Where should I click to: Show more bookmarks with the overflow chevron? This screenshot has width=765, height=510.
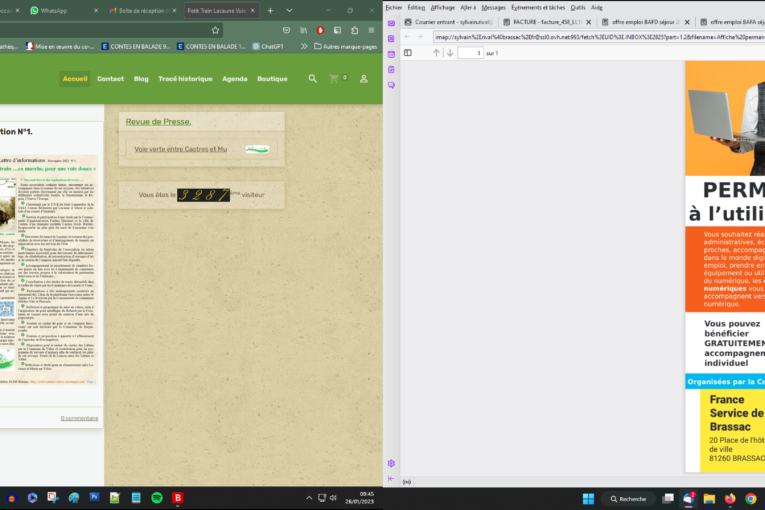[x=306, y=46]
